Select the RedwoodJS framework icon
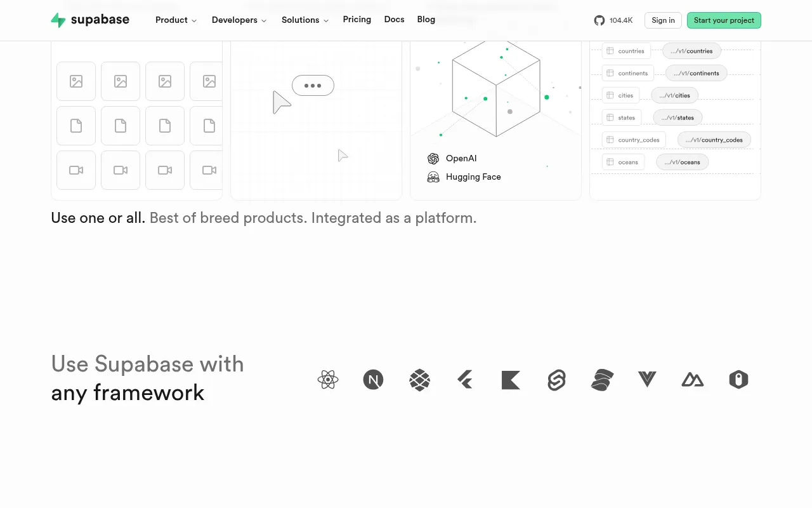812x508 pixels. coord(419,380)
